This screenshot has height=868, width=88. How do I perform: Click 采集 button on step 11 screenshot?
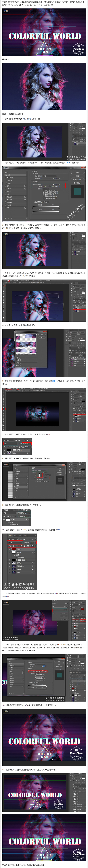point(6,602)
